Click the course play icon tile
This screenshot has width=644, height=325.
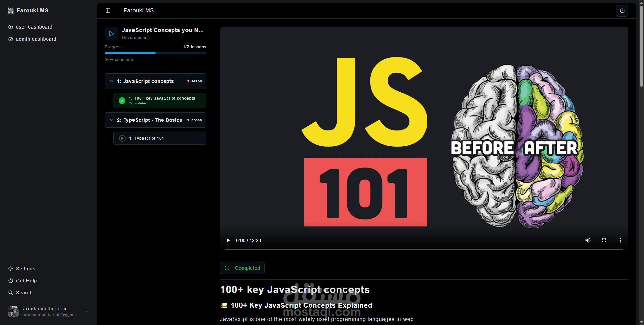click(111, 34)
